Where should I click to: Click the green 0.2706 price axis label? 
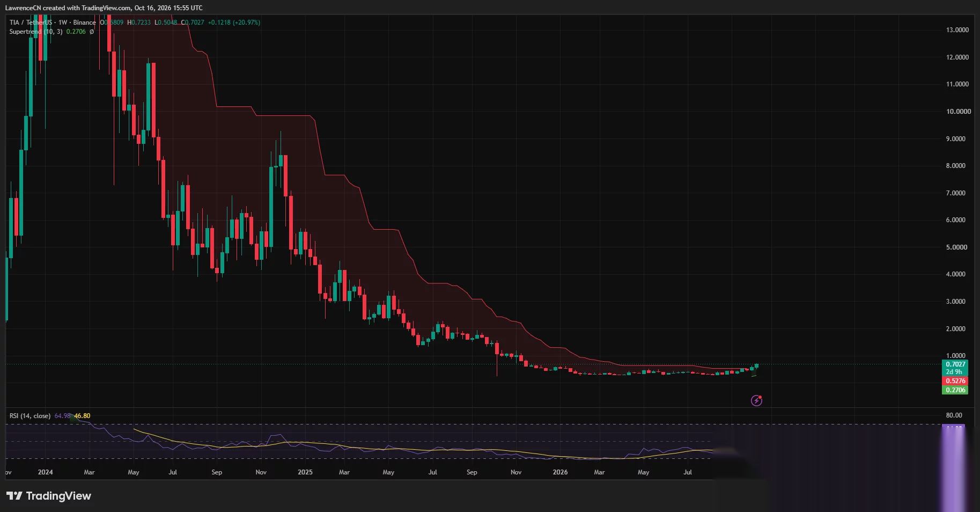coord(955,390)
